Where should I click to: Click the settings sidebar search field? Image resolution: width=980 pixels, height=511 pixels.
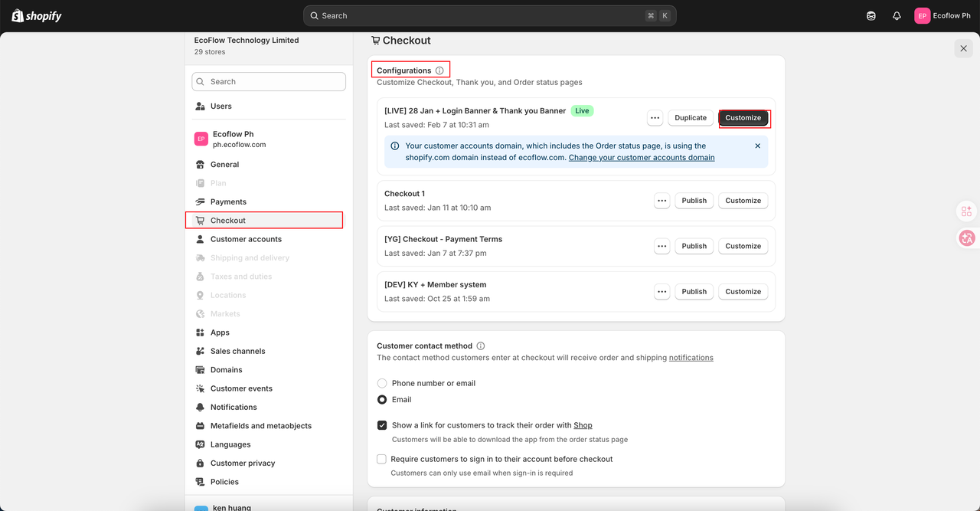point(269,82)
